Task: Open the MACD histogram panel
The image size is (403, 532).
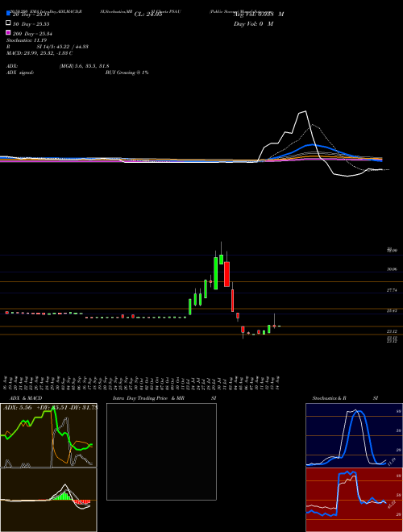Action: pos(48,500)
